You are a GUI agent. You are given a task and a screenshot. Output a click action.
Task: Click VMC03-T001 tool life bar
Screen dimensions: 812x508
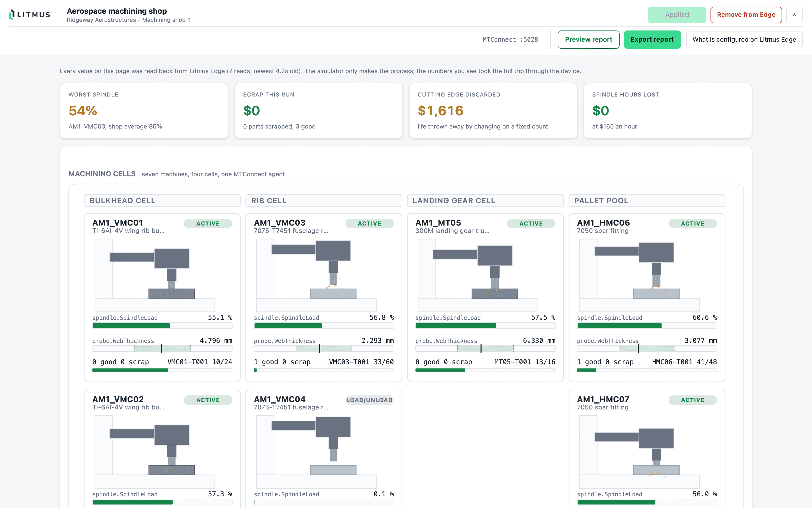(x=324, y=370)
